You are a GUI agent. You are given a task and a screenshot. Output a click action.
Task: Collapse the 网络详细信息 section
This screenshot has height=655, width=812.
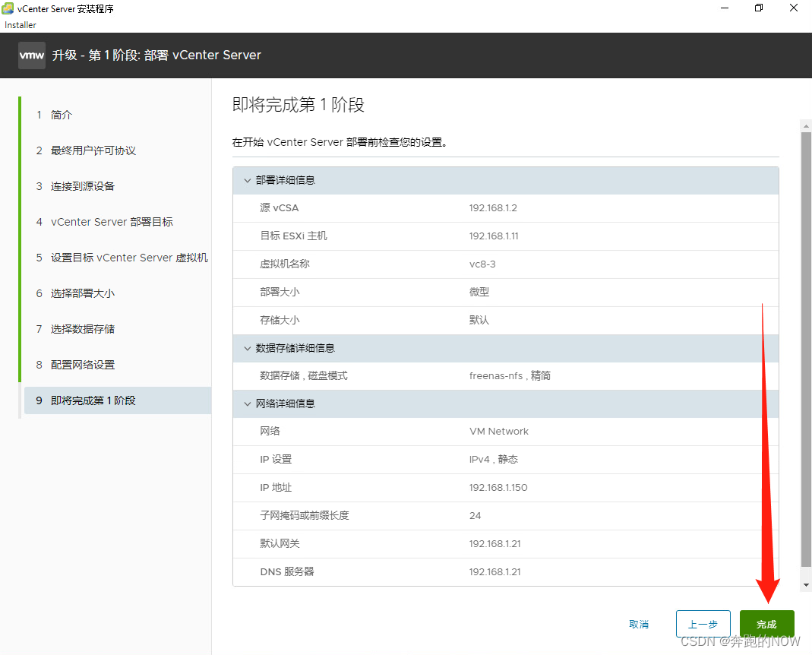coord(248,403)
